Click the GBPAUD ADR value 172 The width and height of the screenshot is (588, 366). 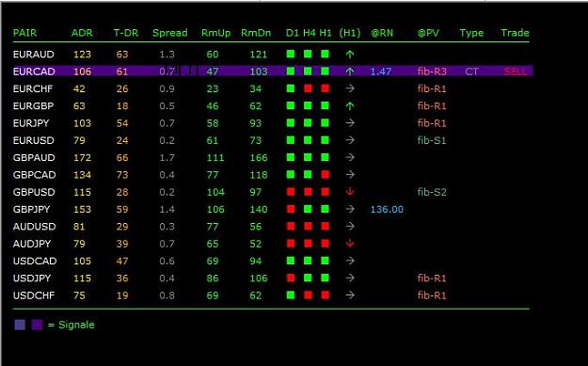coord(82,157)
